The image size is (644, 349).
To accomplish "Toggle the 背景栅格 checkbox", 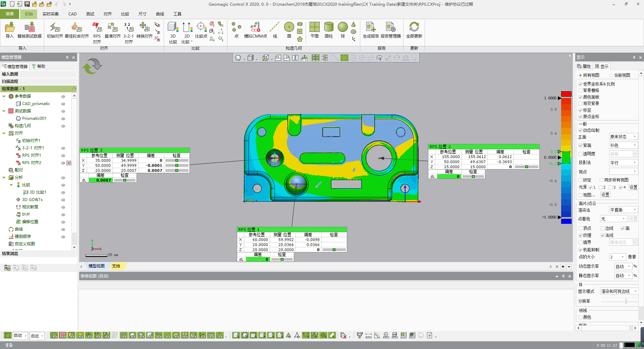I will tap(581, 91).
